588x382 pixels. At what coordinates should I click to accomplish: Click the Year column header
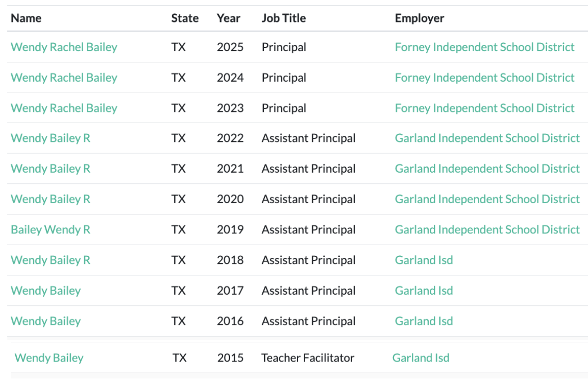tap(228, 18)
